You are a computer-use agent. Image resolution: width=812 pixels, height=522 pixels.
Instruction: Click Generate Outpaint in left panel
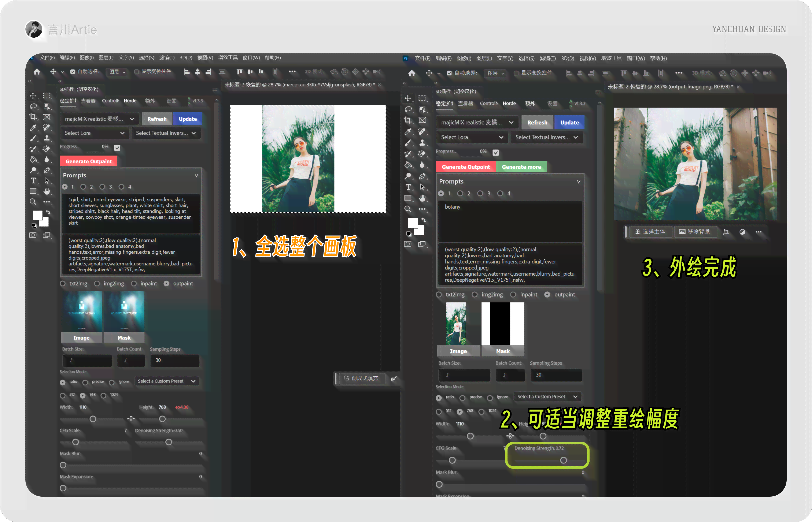(89, 161)
